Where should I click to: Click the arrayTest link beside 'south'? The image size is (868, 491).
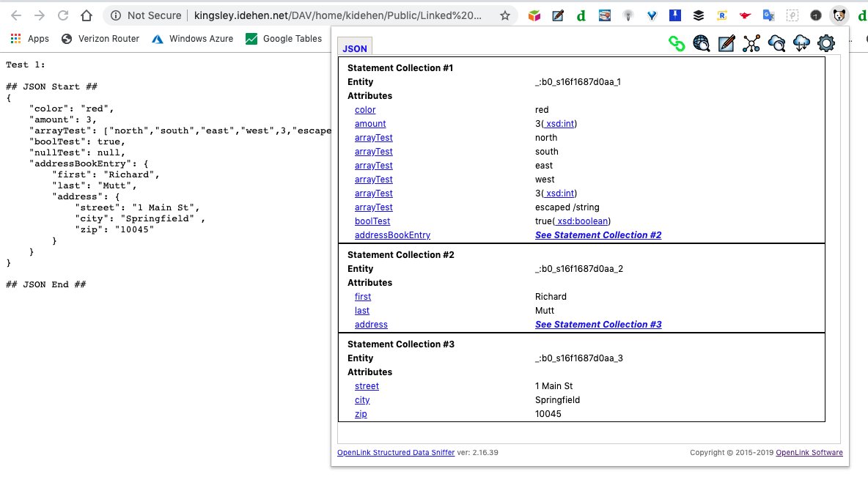374,151
